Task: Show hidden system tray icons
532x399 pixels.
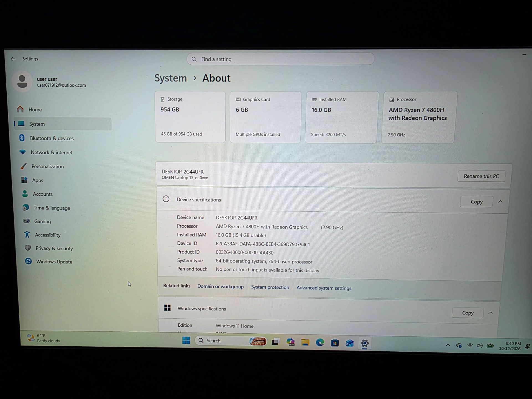Action: (448, 345)
